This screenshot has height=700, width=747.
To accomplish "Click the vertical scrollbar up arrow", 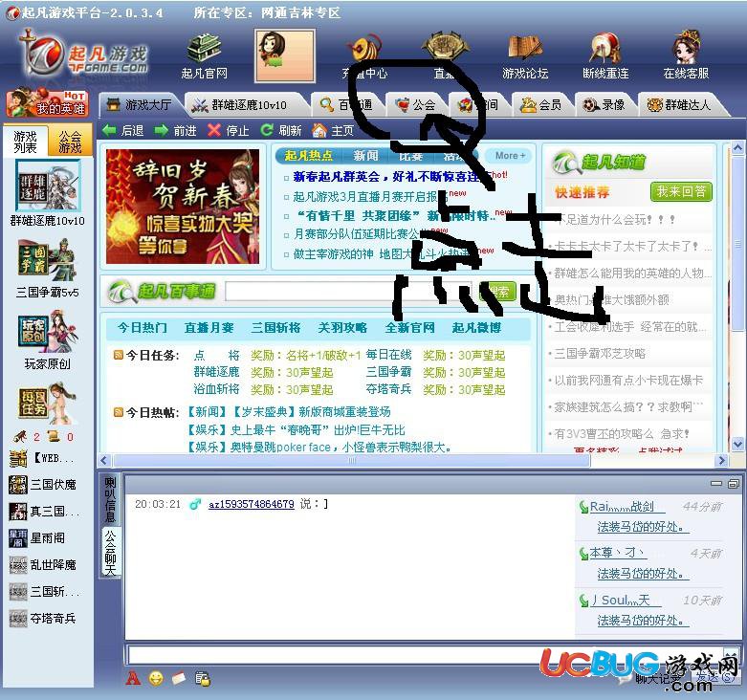I will coord(737,147).
